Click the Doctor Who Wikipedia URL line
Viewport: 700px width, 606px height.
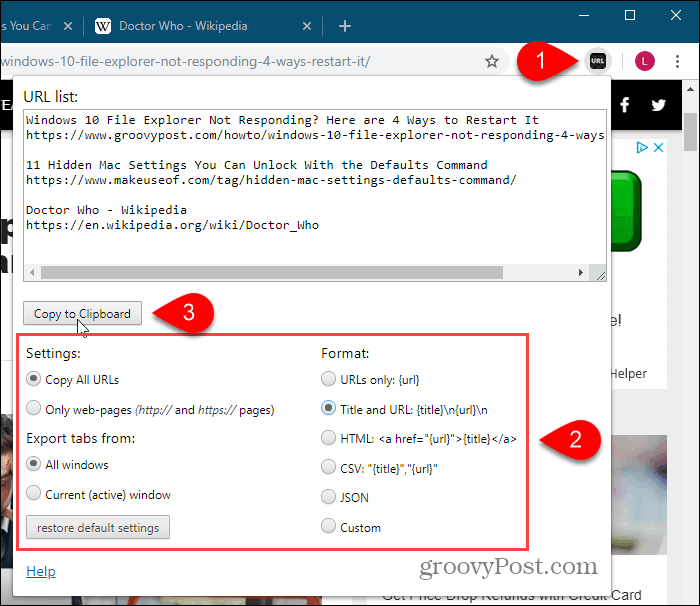(x=172, y=225)
